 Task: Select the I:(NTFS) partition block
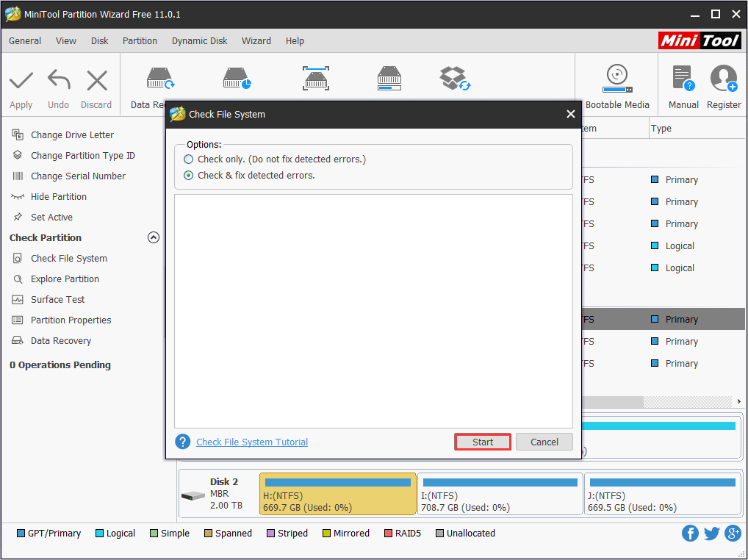(x=500, y=494)
